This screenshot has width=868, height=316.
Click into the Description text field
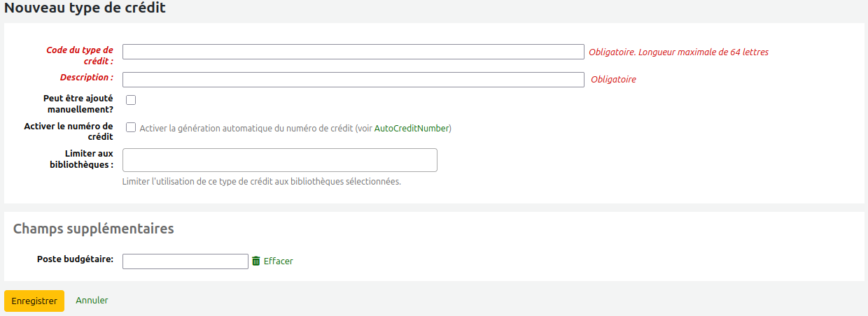pyautogui.click(x=353, y=80)
